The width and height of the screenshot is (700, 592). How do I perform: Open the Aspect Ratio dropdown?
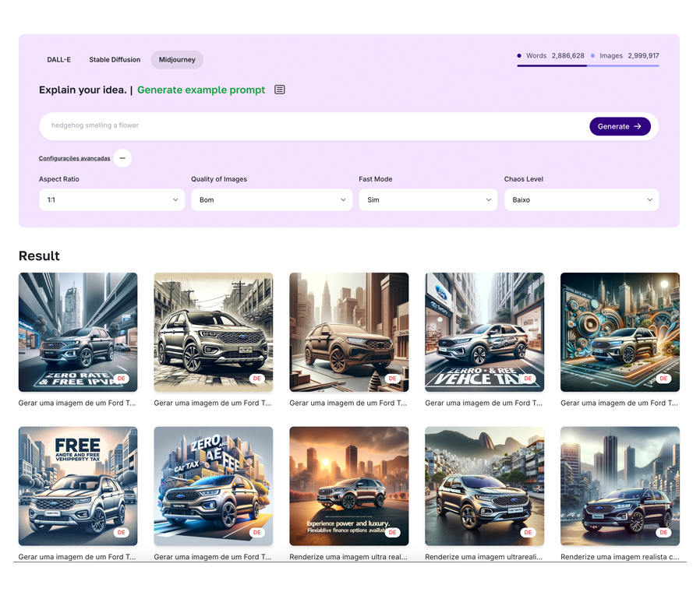pos(111,200)
